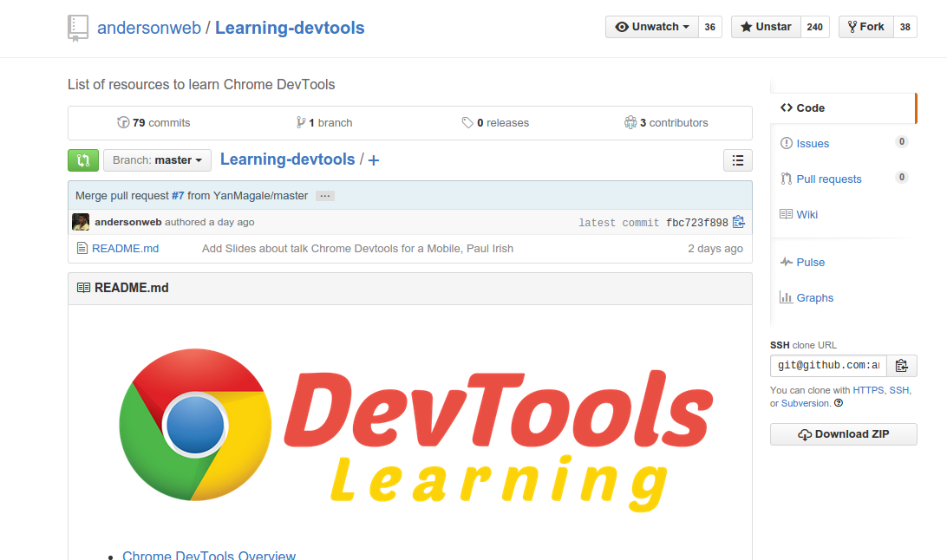Switch clone URL to Subversion

point(805,404)
